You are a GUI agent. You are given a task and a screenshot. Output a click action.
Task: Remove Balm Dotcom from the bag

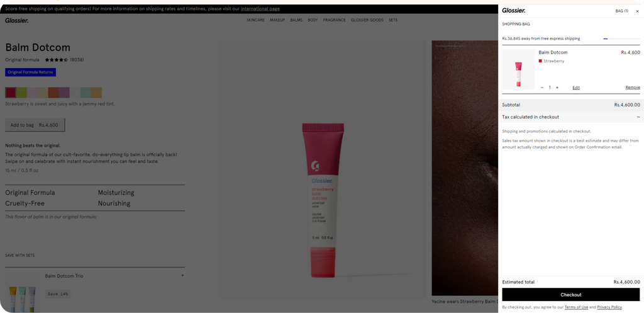[633, 87]
